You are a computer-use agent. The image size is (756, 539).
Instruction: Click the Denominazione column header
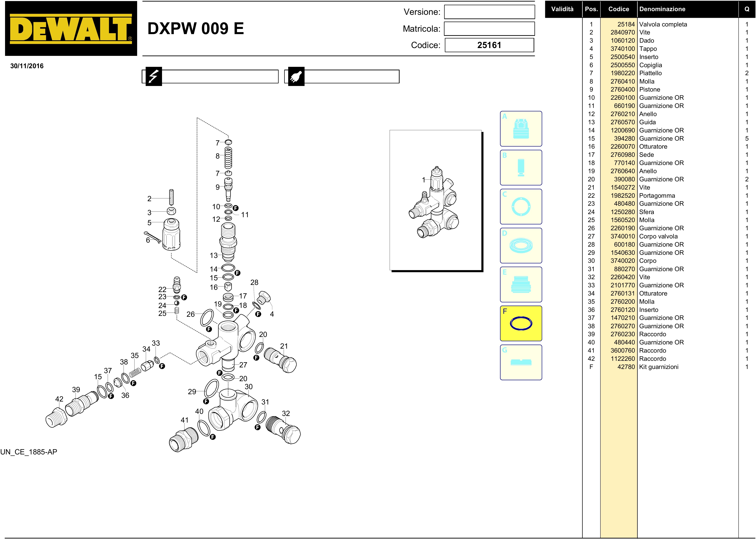662,9
